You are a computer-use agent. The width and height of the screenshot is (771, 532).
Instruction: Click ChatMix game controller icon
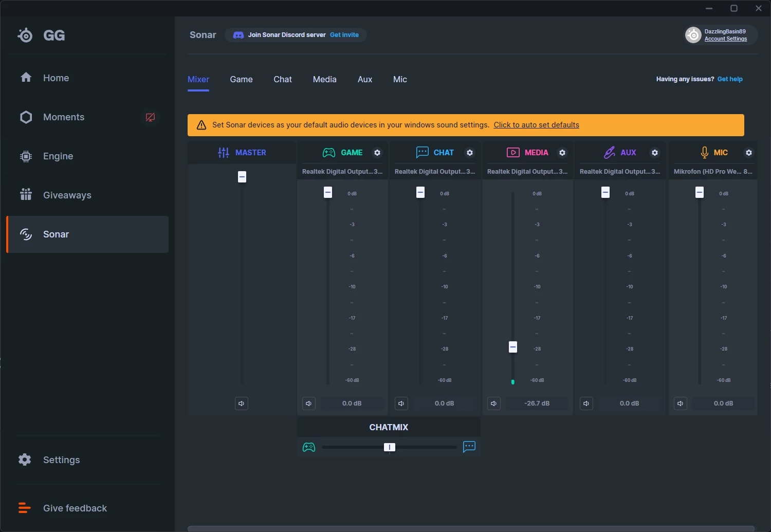[x=309, y=447]
